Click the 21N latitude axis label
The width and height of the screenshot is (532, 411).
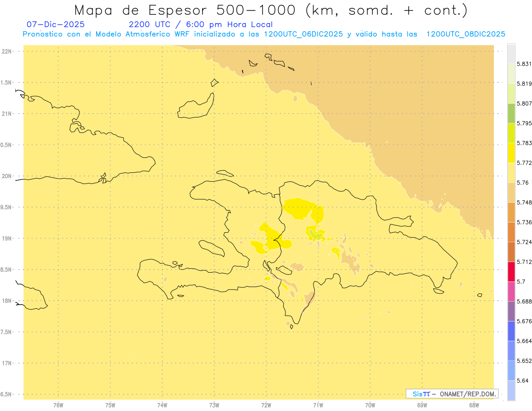(x=7, y=114)
